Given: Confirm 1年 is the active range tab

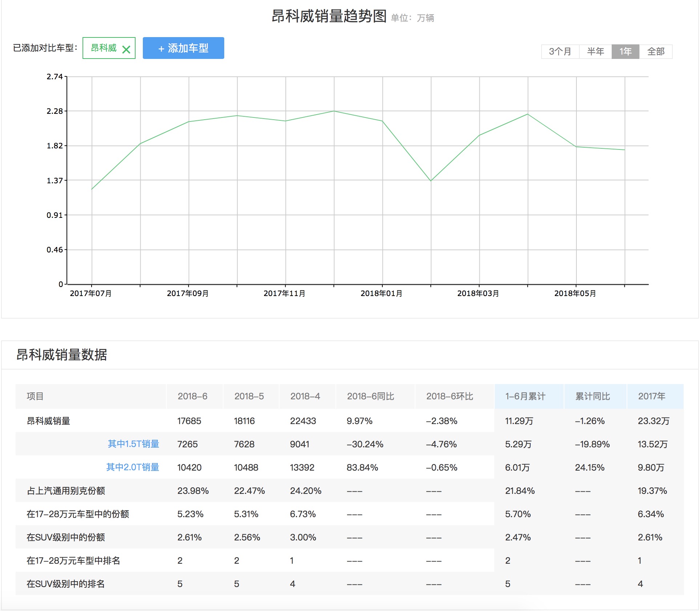Looking at the screenshot, I should [625, 51].
